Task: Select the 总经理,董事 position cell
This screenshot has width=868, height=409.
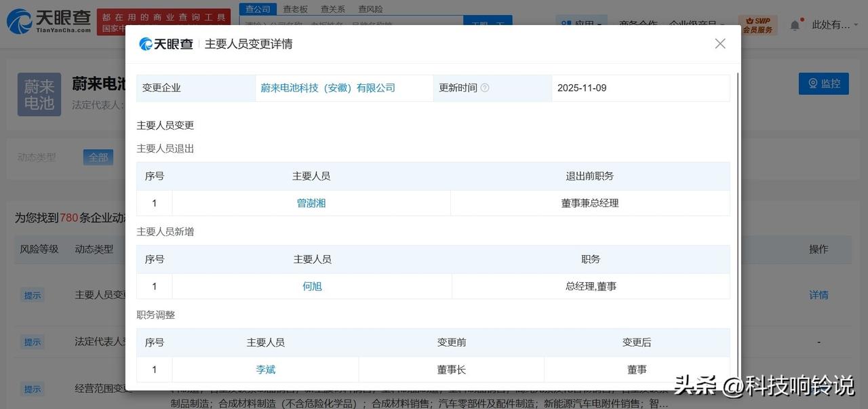Action: [591, 286]
